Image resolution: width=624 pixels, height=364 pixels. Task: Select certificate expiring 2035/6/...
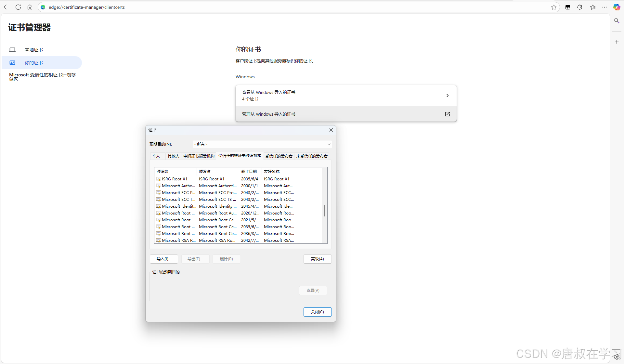(x=226, y=227)
